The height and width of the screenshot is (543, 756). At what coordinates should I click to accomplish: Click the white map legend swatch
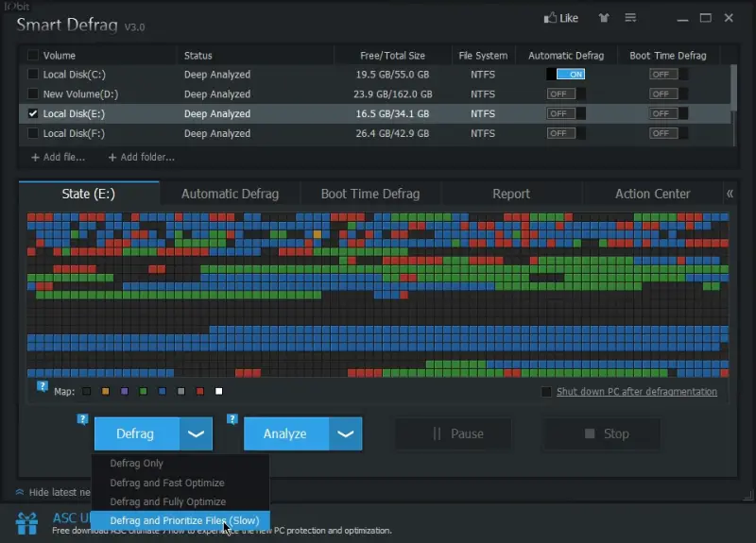tap(219, 391)
